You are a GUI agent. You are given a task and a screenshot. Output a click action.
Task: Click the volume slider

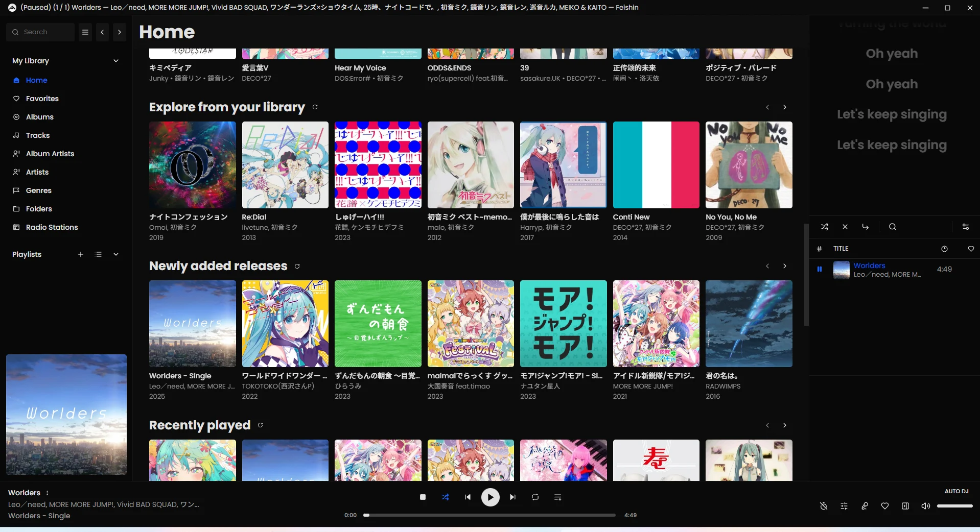(954, 506)
